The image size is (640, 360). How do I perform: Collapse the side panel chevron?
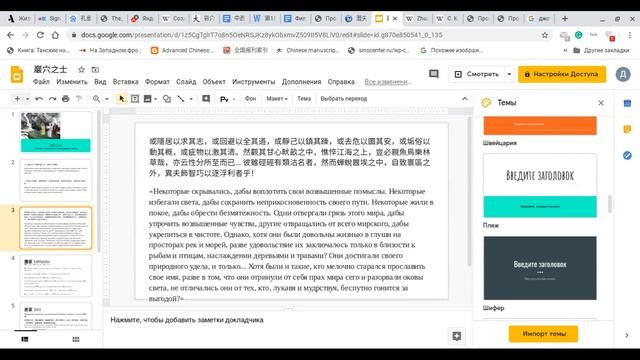(627, 335)
